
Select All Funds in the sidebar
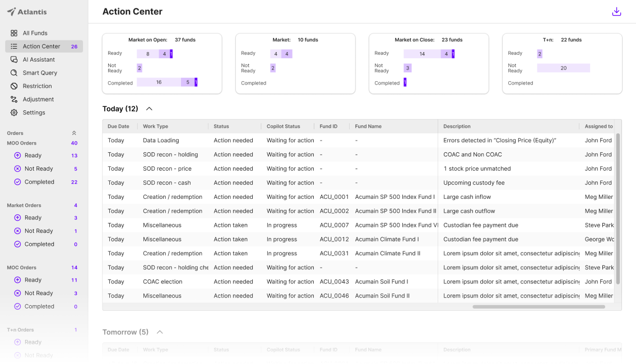click(x=34, y=32)
